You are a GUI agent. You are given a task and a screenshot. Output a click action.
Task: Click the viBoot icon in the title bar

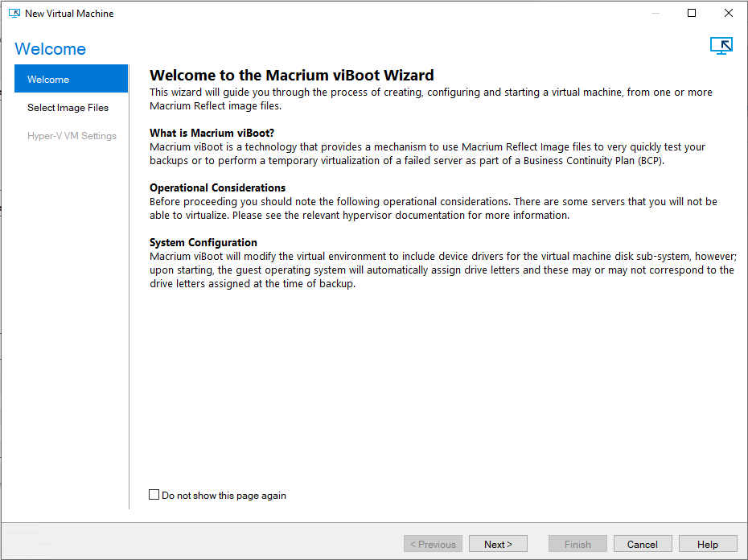[x=14, y=13]
